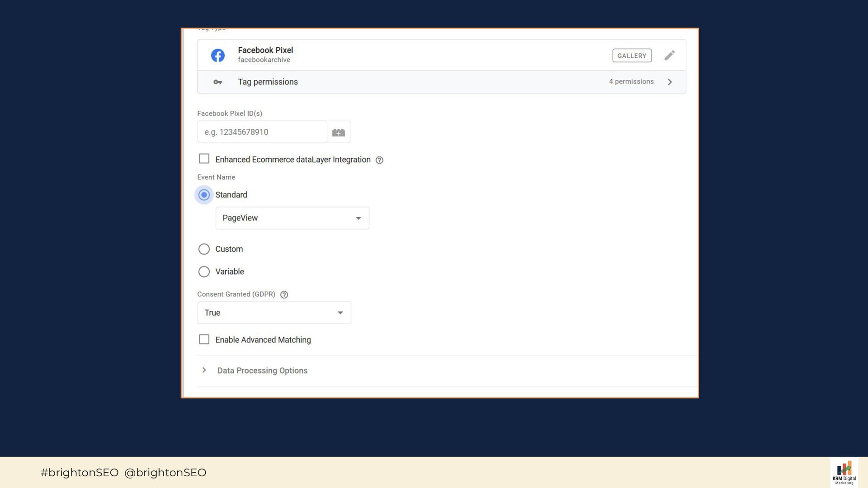Open the PageView event dropdown

pyautogui.click(x=292, y=218)
